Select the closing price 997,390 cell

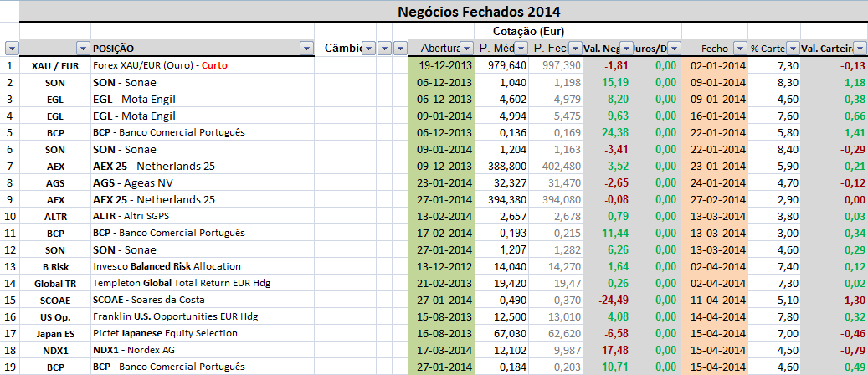coord(555,65)
